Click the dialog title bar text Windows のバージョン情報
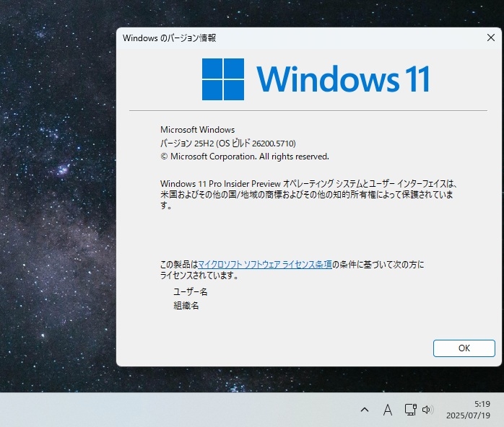Image resolution: width=504 pixels, height=427 pixels. 169,38
